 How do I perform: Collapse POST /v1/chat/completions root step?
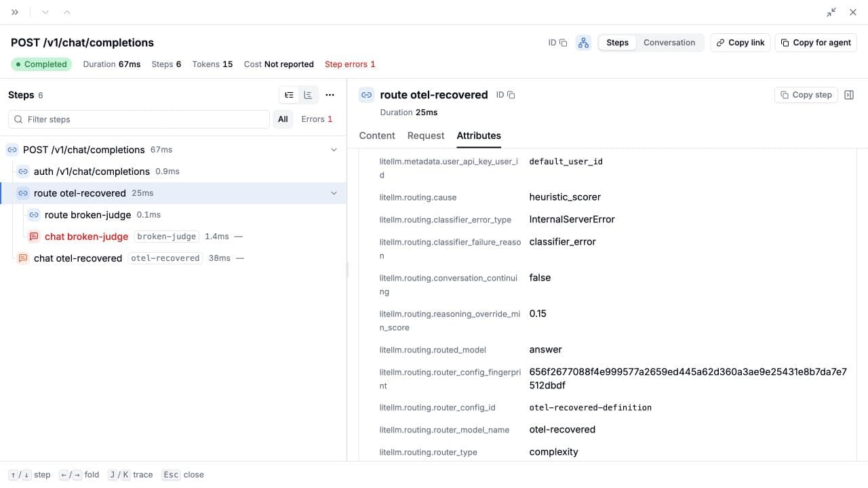click(334, 150)
